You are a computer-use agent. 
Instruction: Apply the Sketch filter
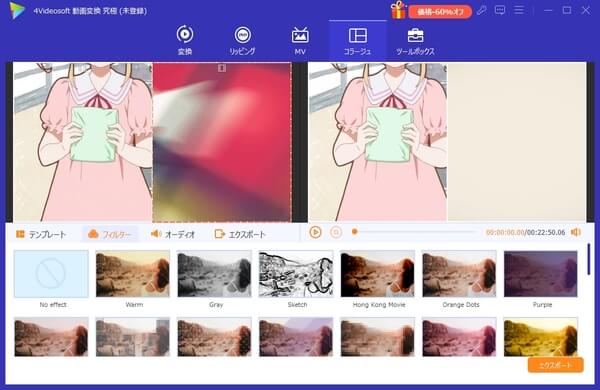coord(296,274)
